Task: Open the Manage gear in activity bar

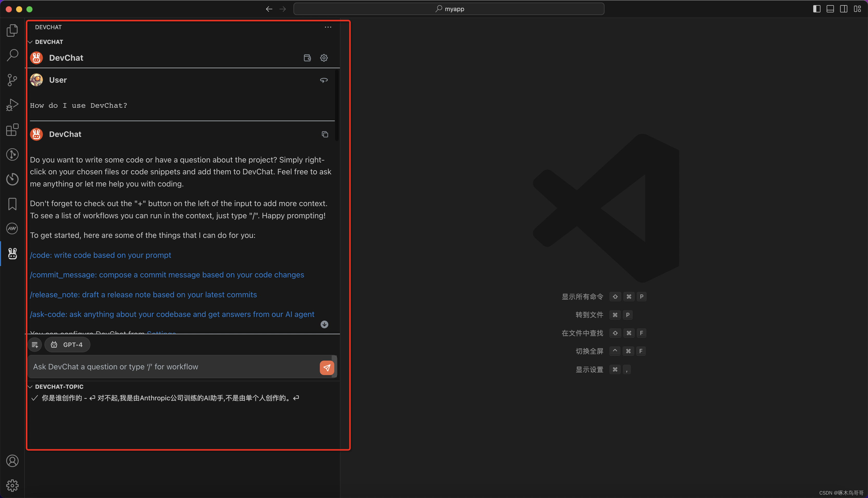Action: tap(12, 485)
